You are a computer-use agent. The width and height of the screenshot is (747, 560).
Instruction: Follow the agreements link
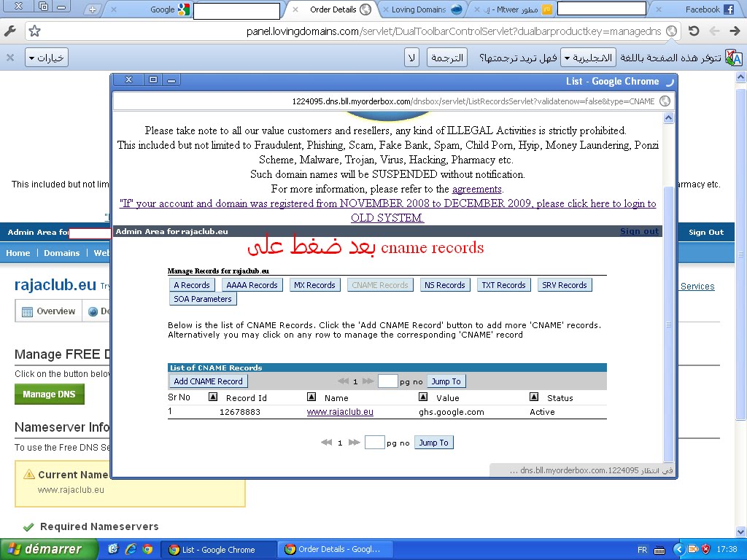coord(477,189)
